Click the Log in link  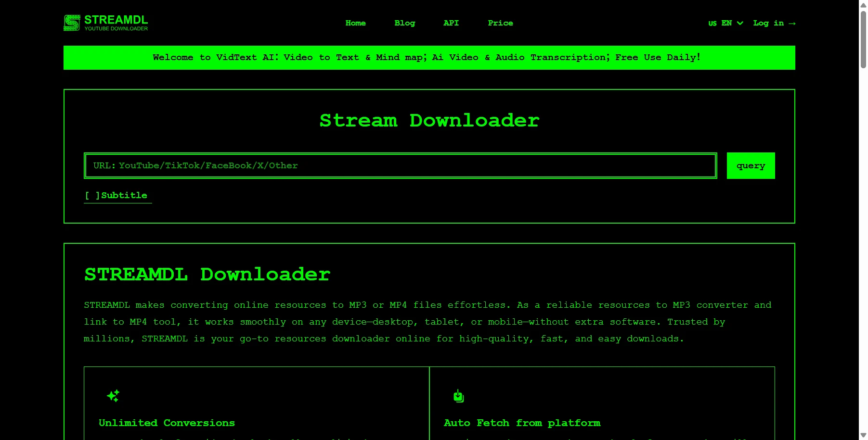[768, 23]
